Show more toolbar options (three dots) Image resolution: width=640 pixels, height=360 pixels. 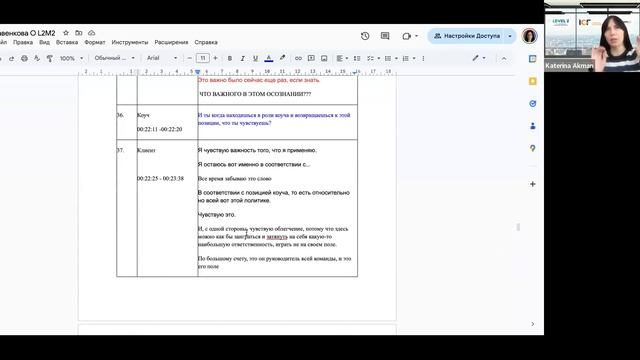click(423, 58)
